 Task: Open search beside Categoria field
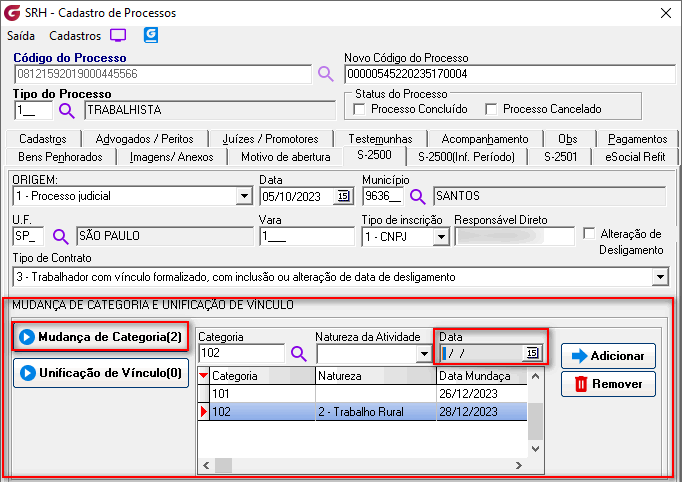(x=298, y=353)
